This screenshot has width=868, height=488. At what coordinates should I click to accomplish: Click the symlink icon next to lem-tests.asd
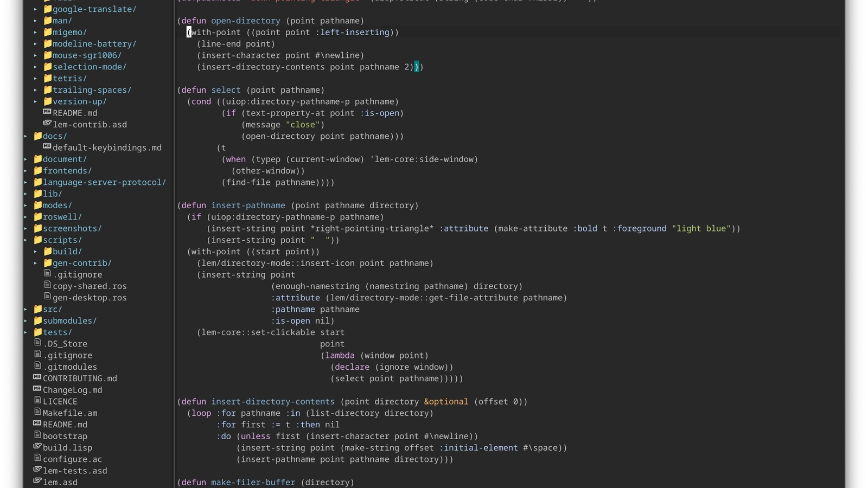point(37,470)
